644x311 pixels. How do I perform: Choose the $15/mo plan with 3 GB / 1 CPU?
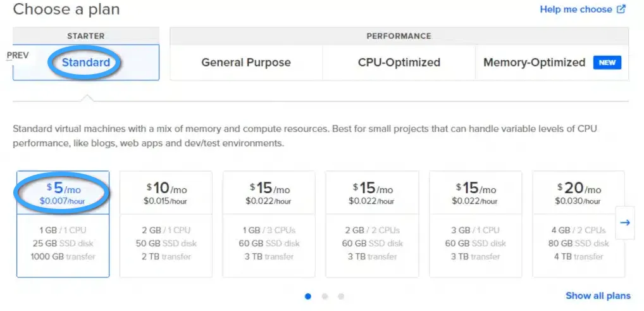[x=476, y=224]
